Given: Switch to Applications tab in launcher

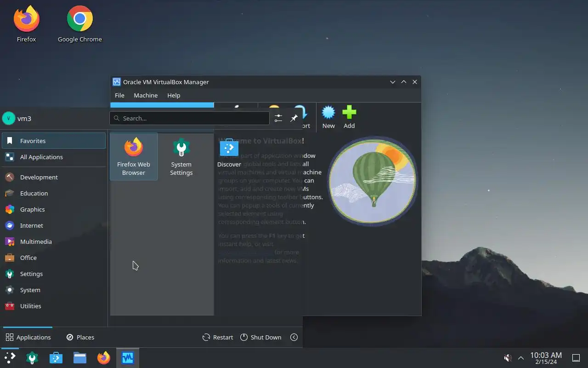Looking at the screenshot, I should coord(28,337).
